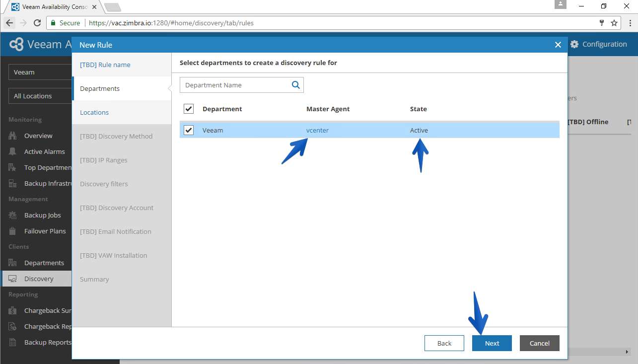The image size is (638, 364).
Task: Select Discovery Method wizard step
Action: pos(122,136)
